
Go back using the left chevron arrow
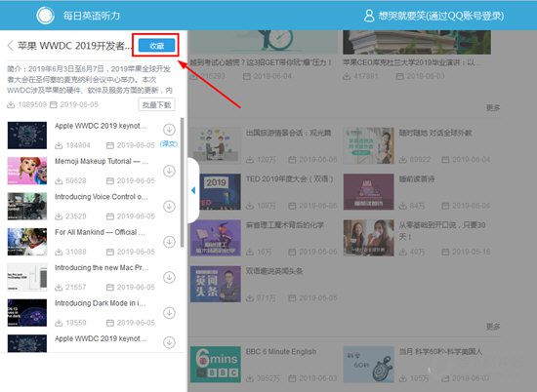pos(11,46)
